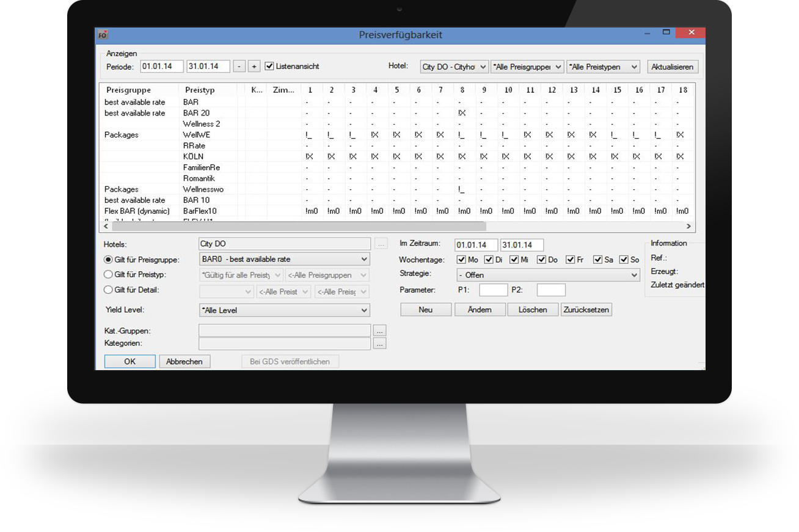This screenshot has width=799, height=532.
Task: Click the ellipsis button next to Kategorien
Action: tap(379, 344)
